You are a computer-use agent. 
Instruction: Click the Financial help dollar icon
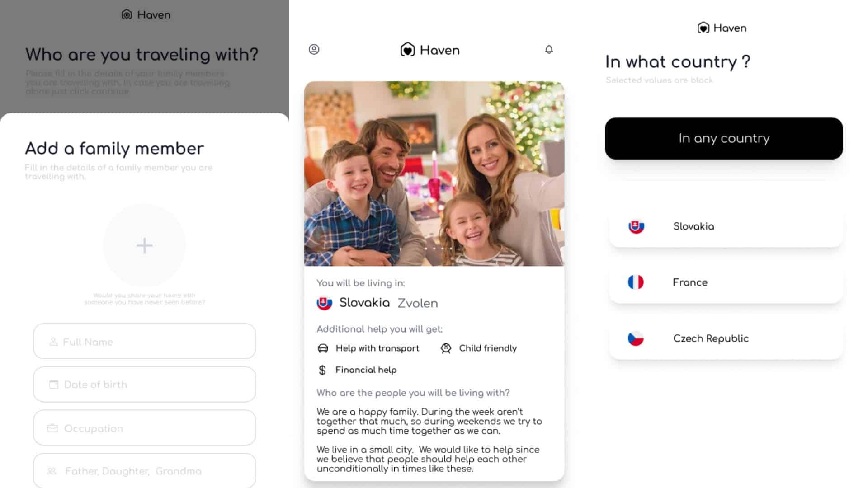tap(322, 370)
